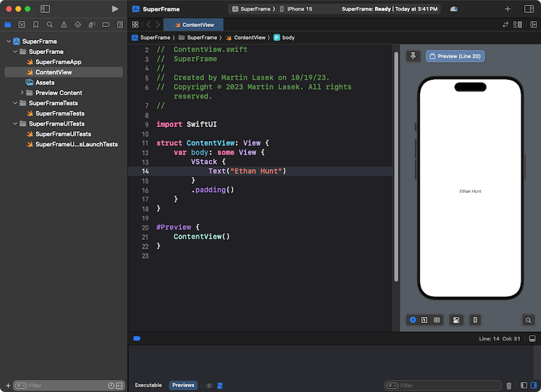Pin the preview canvas
Screen dimensions: 541x392
click(413, 56)
